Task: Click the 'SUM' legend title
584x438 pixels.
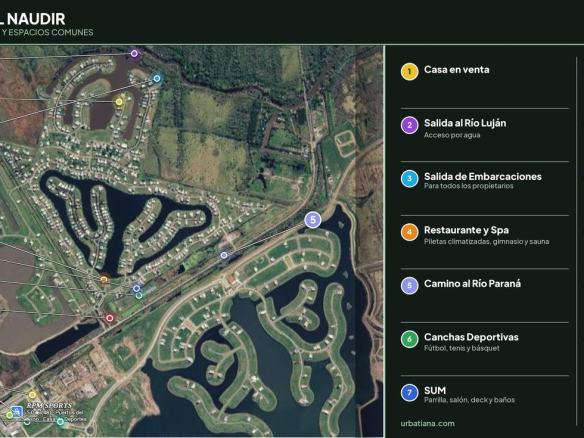Action: point(435,391)
